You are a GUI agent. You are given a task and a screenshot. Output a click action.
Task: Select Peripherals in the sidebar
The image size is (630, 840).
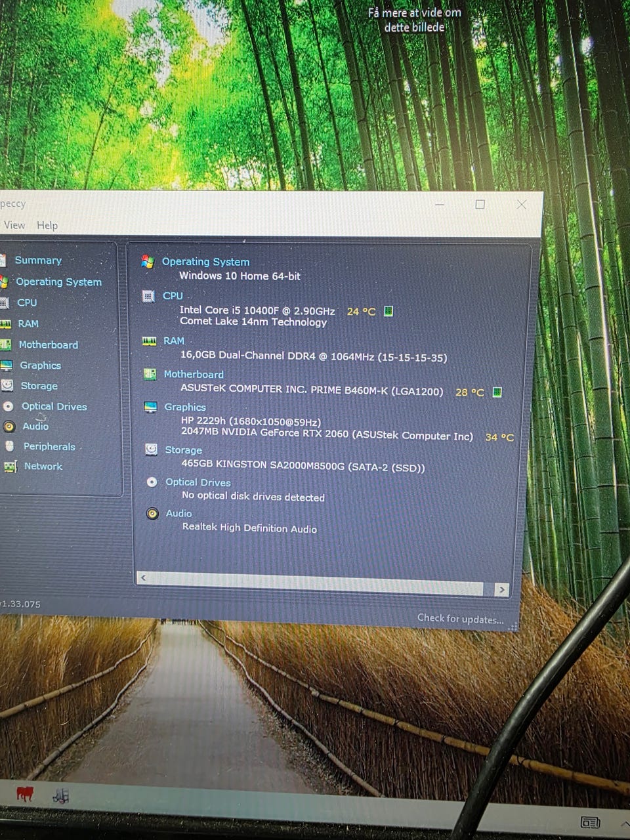pyautogui.click(x=49, y=446)
